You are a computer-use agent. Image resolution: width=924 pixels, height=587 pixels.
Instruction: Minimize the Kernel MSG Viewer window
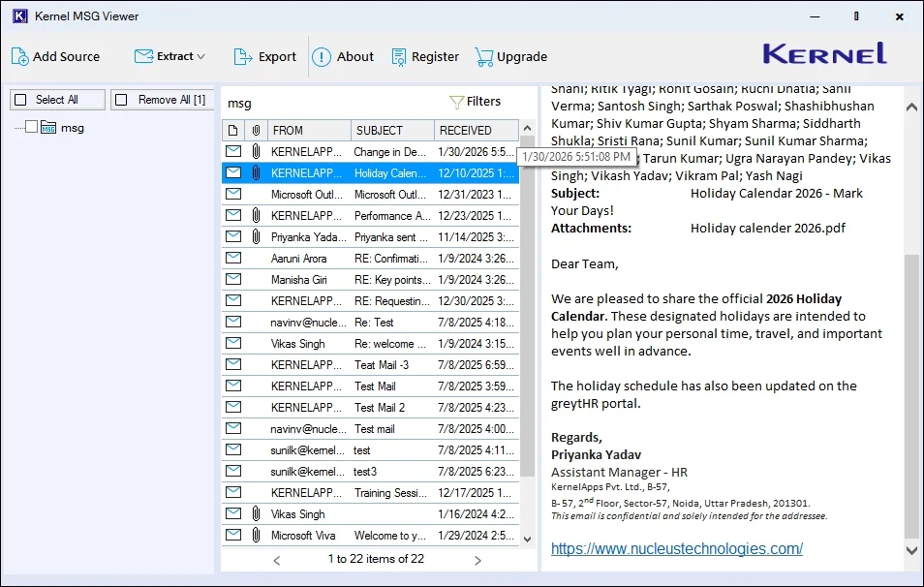pyautogui.click(x=815, y=16)
